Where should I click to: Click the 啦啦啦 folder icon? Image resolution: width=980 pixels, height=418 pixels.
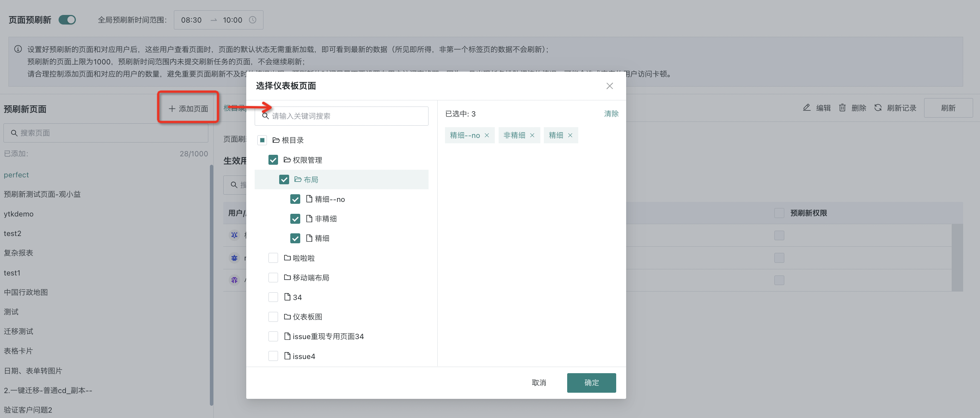(x=287, y=258)
